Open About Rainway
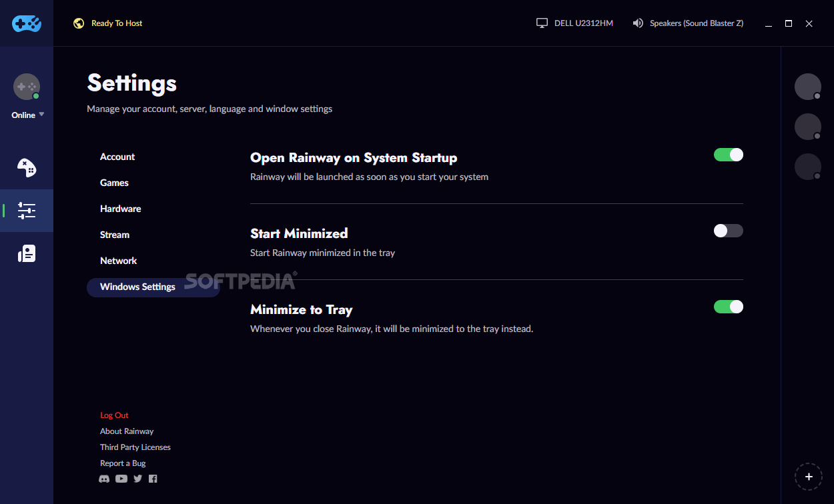 click(127, 431)
